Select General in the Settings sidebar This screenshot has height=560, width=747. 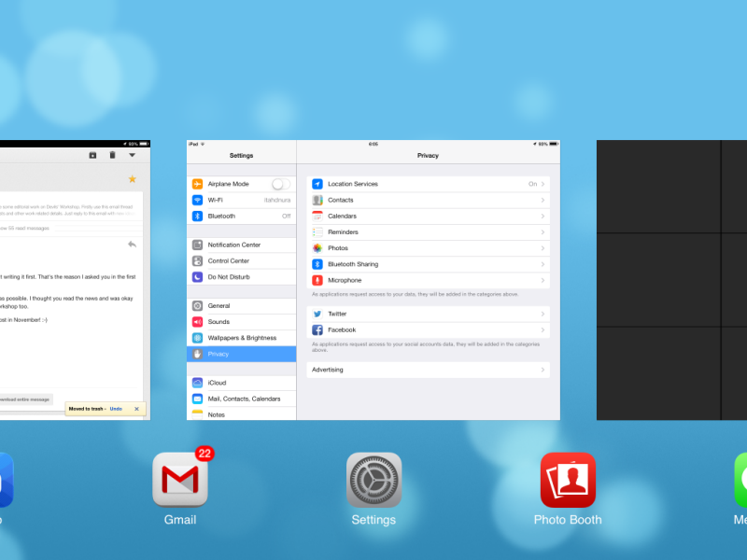tap(242, 306)
